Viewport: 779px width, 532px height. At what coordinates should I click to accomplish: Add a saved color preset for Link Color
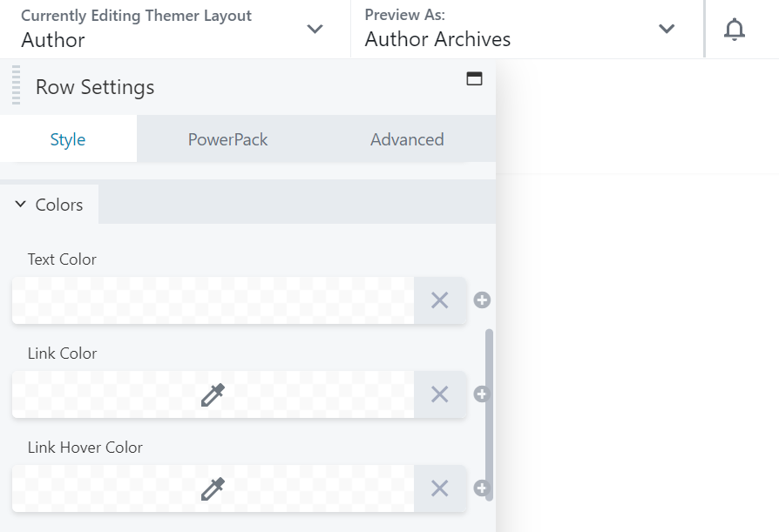482,394
